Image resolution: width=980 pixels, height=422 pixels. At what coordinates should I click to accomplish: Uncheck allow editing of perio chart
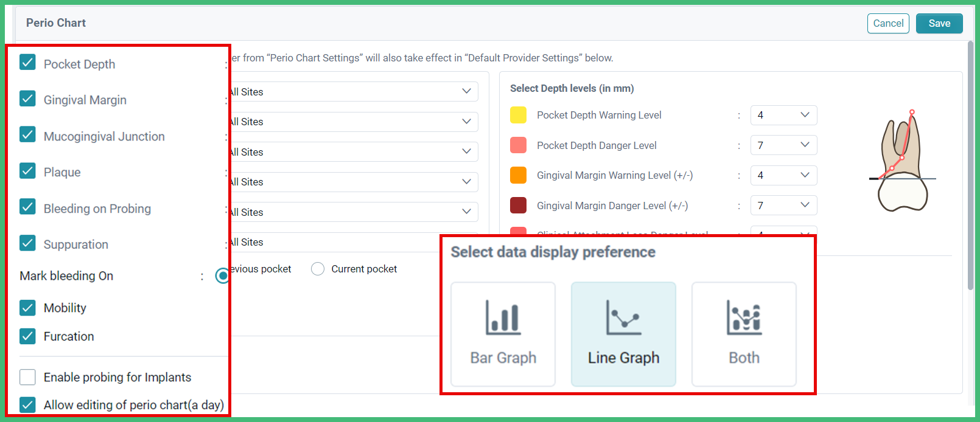point(27,404)
